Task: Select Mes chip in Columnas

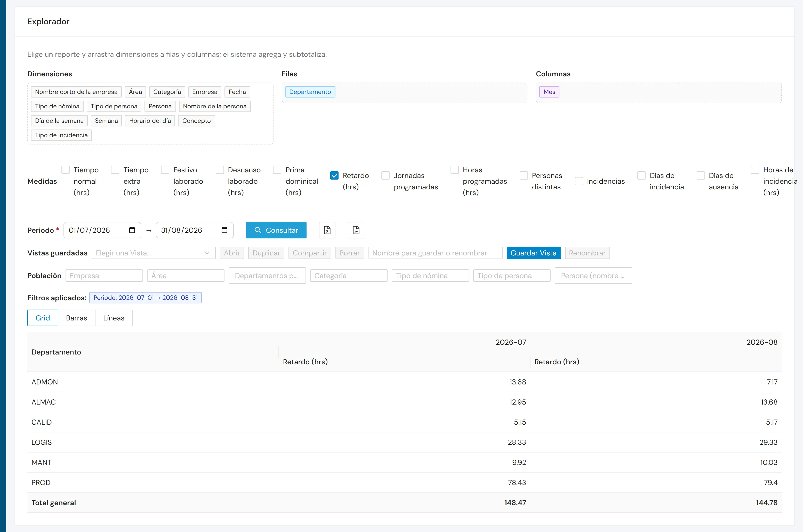Action: click(549, 92)
